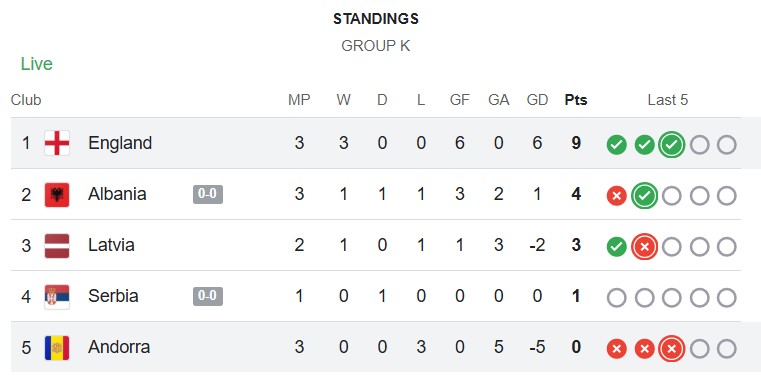Click Albania's highlighted green win icon
The height and width of the screenshot is (390, 761).
coord(644,196)
